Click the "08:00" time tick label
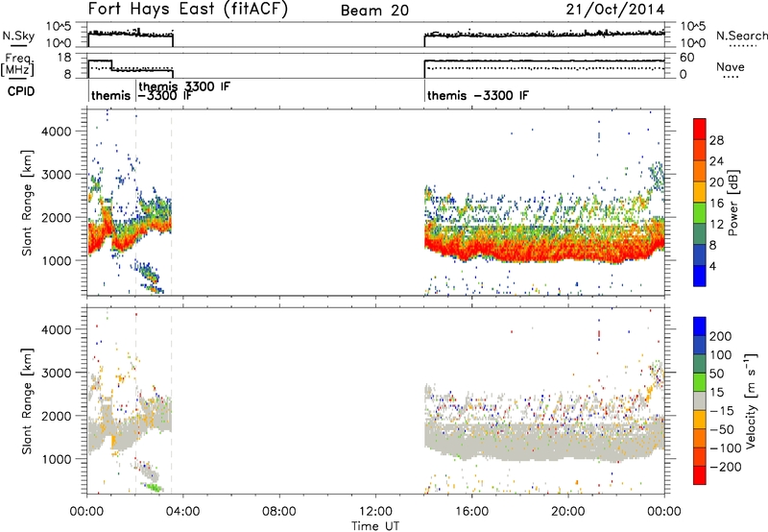The height and width of the screenshot is (532, 768). (x=278, y=512)
